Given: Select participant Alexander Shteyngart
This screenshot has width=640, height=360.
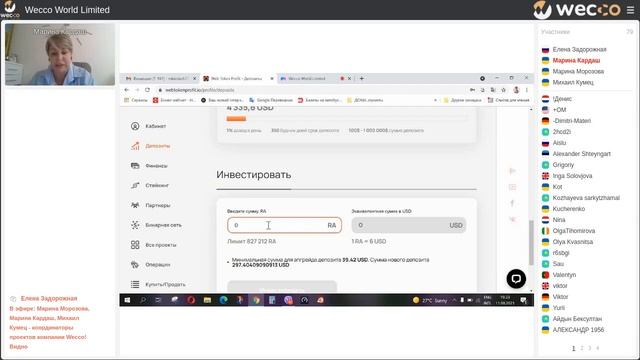Looking at the screenshot, I should [581, 154].
